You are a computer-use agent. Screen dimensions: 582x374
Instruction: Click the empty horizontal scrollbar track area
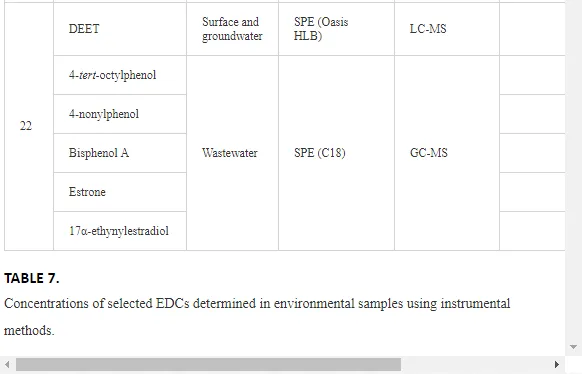coord(476,364)
